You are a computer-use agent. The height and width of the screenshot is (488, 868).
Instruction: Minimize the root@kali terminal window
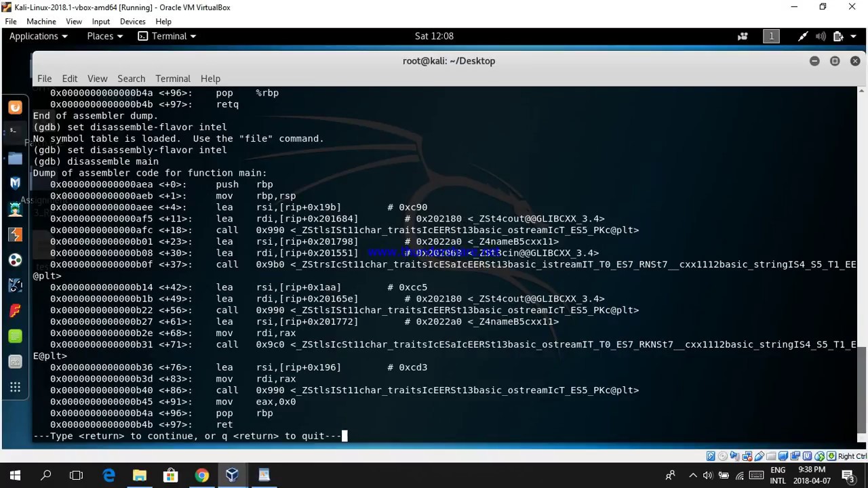tap(814, 61)
